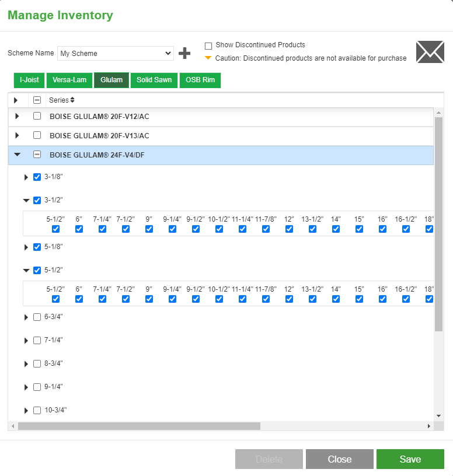Image resolution: width=453 pixels, height=476 pixels.
Task: Add a new scheme with plus icon
Action: coord(184,53)
